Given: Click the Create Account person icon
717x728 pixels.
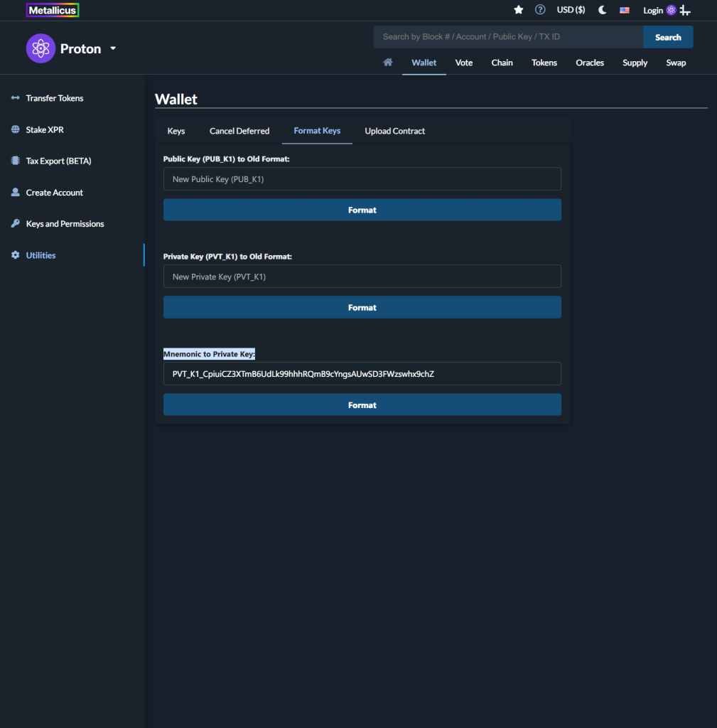Looking at the screenshot, I should 16,192.
